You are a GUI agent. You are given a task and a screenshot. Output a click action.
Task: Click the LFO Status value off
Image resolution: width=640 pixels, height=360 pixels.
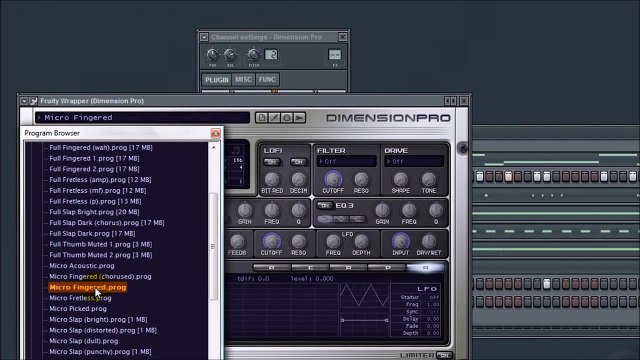(x=434, y=297)
